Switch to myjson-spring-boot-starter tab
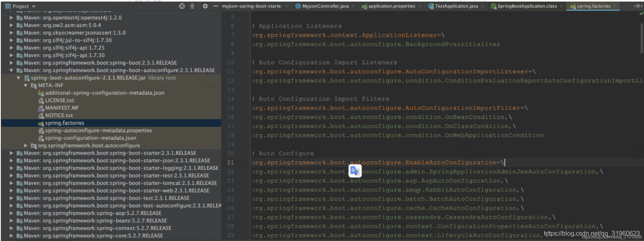The image size is (644, 241). pyautogui.click(x=252, y=6)
